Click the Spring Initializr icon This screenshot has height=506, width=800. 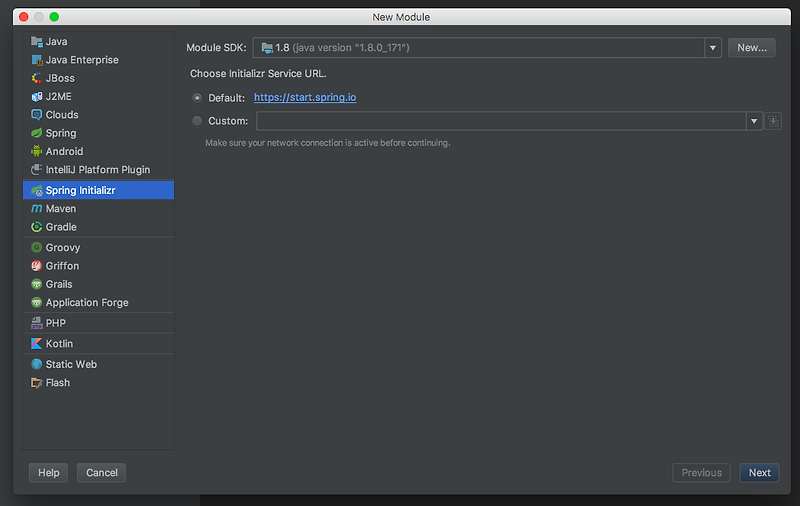click(37, 190)
